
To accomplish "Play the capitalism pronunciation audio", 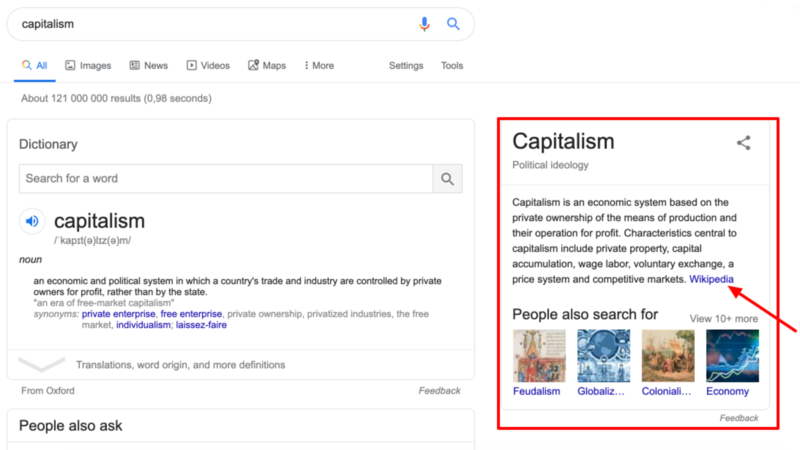I will pos(32,221).
